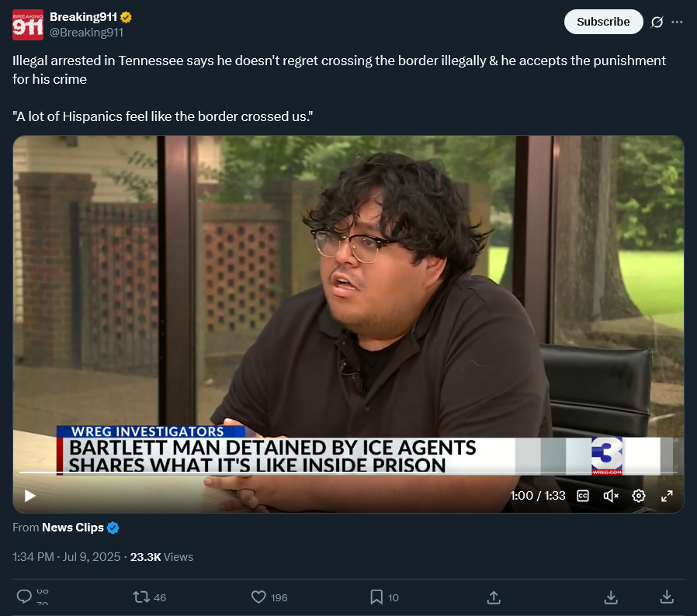The image size is (697, 616).
Task: Repost this tweet
Action: click(141, 597)
